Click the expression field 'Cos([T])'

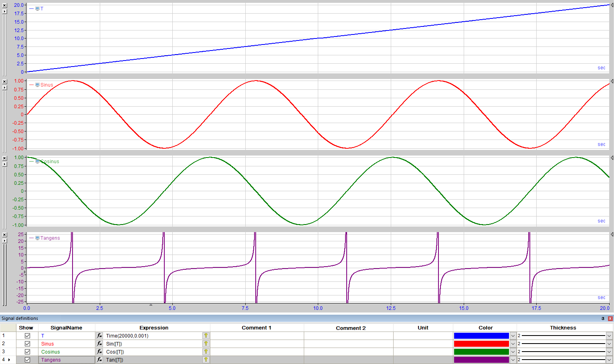click(x=153, y=352)
